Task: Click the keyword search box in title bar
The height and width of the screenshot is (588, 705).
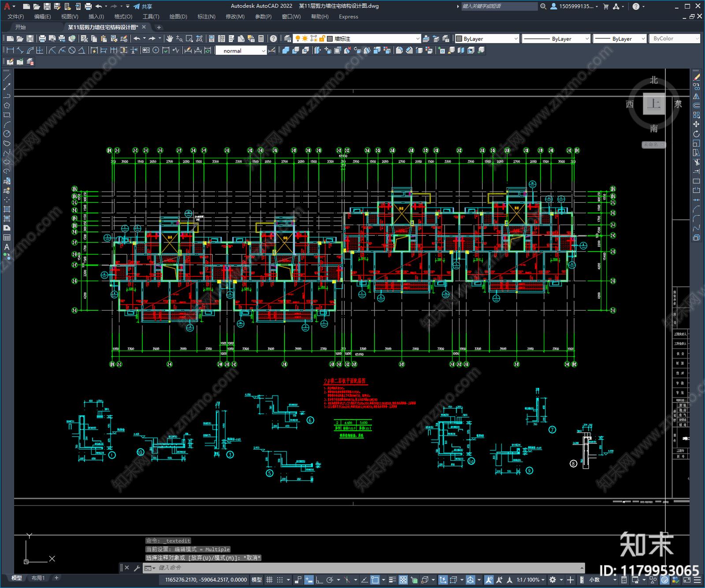Action: (x=499, y=6)
